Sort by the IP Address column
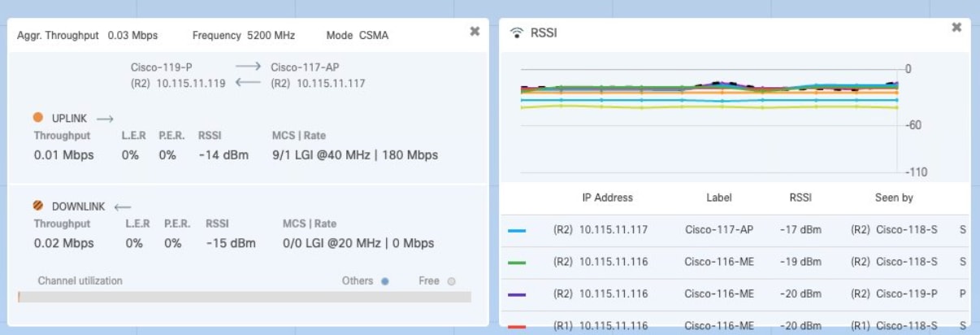This screenshot has width=980, height=335. point(607,198)
